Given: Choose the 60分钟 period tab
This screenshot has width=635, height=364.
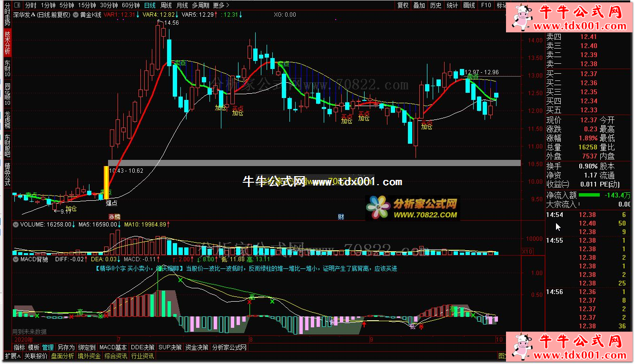Looking at the screenshot, I should click(x=131, y=5).
